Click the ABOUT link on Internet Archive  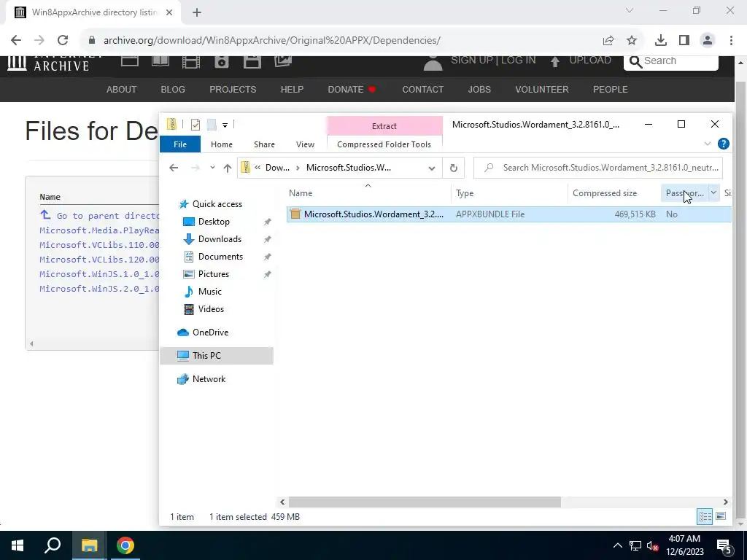[122, 90]
